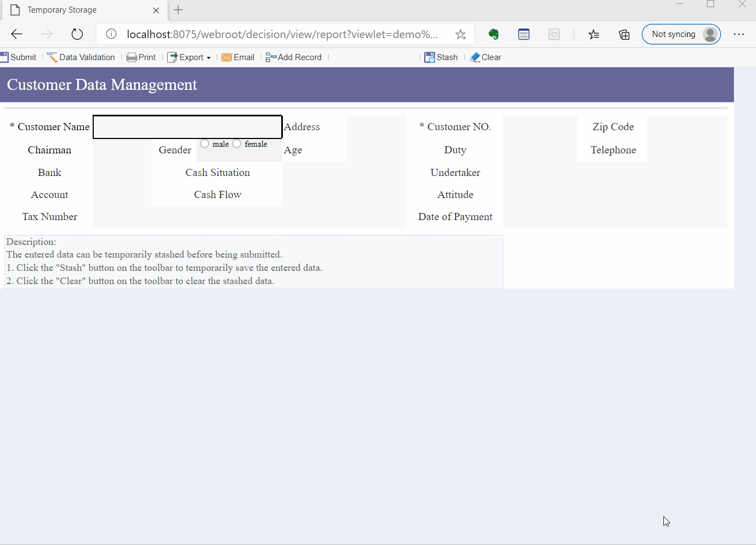Add this page to favorites star icon
Screen dimensions: 756x545
[x=460, y=34]
